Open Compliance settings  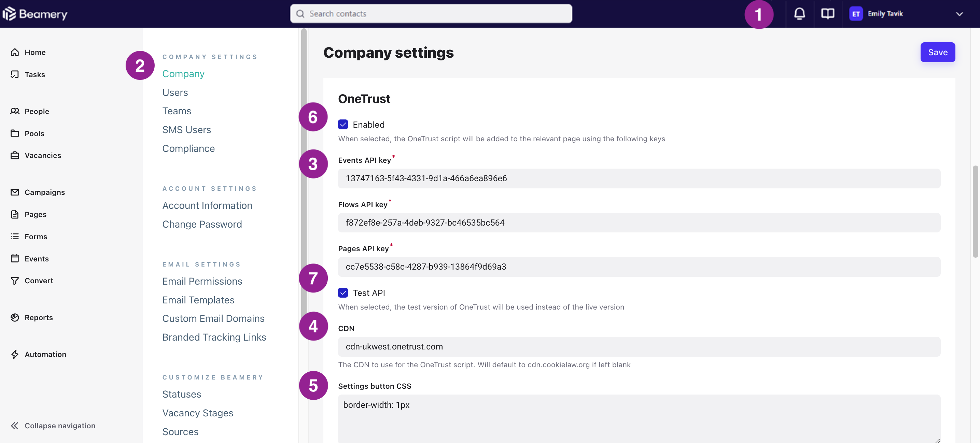point(188,148)
